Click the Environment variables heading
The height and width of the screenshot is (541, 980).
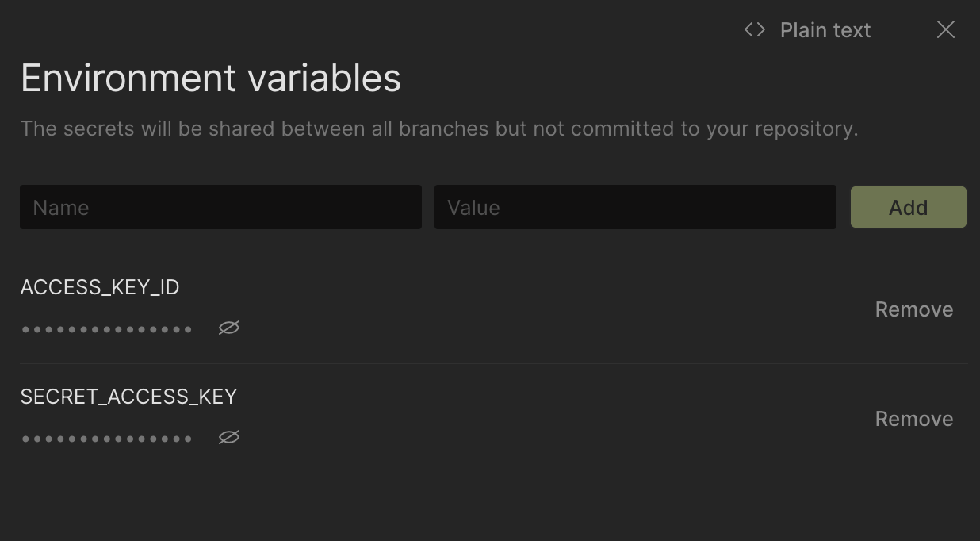pos(211,77)
